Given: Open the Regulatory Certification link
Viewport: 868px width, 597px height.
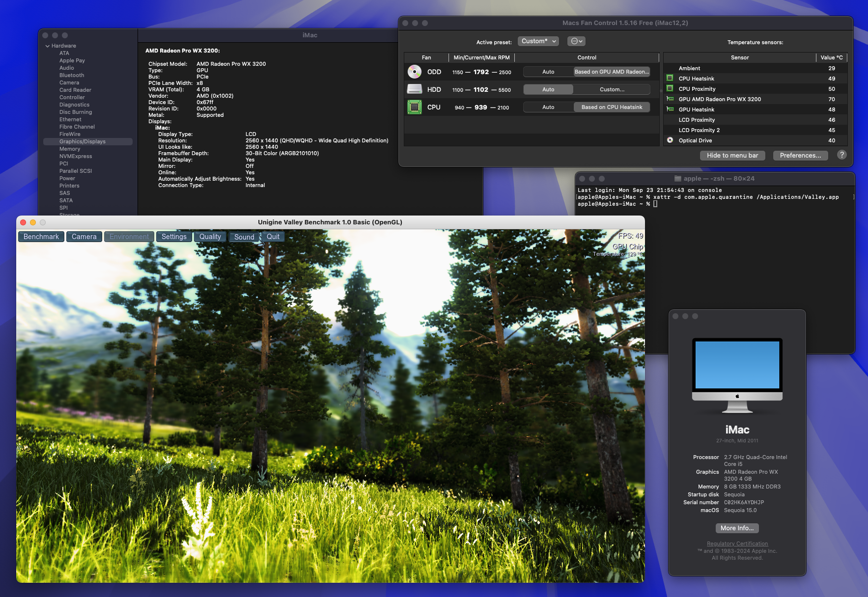Looking at the screenshot, I should (737, 543).
